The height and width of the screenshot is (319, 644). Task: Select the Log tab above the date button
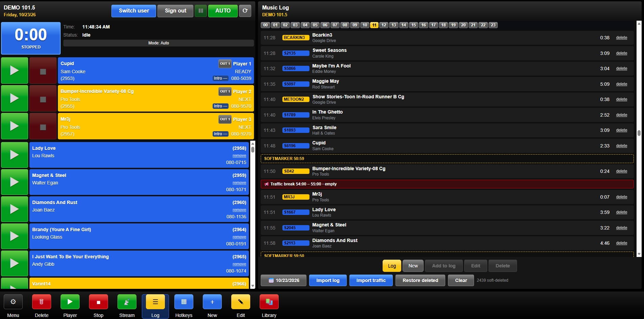[x=392, y=266]
